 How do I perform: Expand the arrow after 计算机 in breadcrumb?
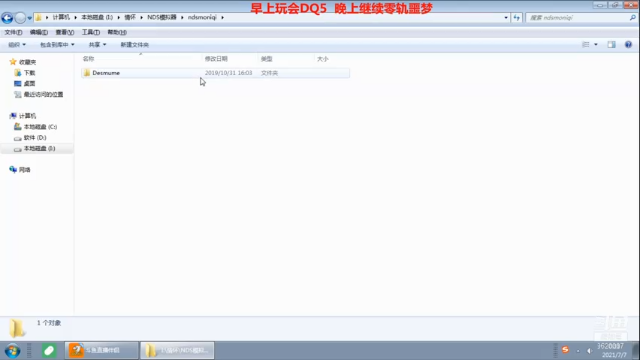(x=76, y=18)
